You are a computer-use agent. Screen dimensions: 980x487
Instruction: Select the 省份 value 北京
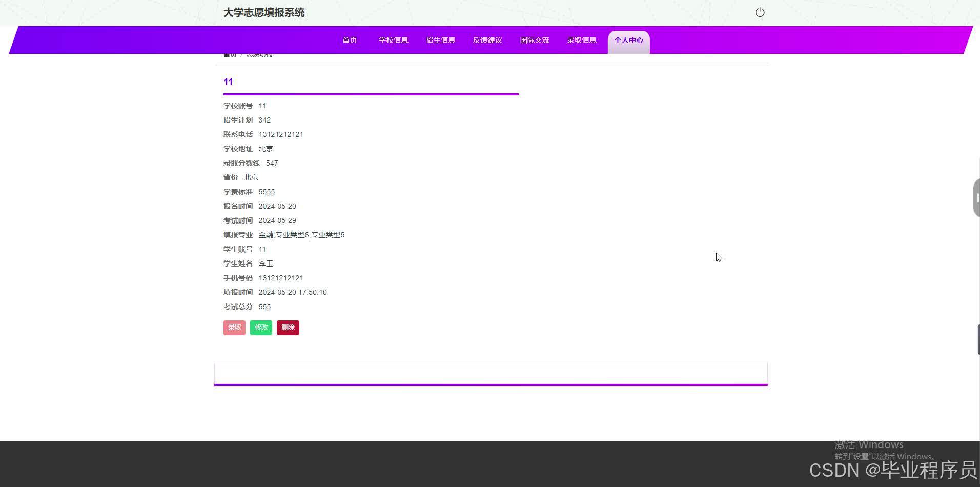pyautogui.click(x=251, y=177)
